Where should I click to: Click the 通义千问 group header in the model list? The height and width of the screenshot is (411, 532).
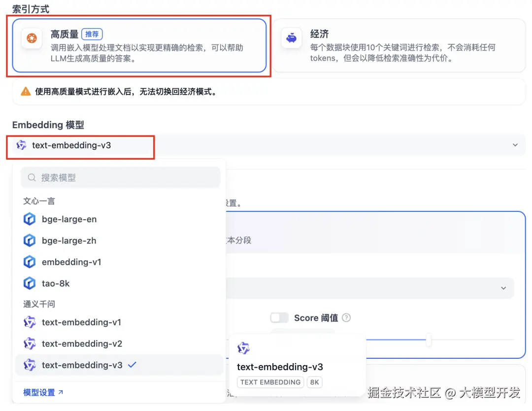(39, 304)
